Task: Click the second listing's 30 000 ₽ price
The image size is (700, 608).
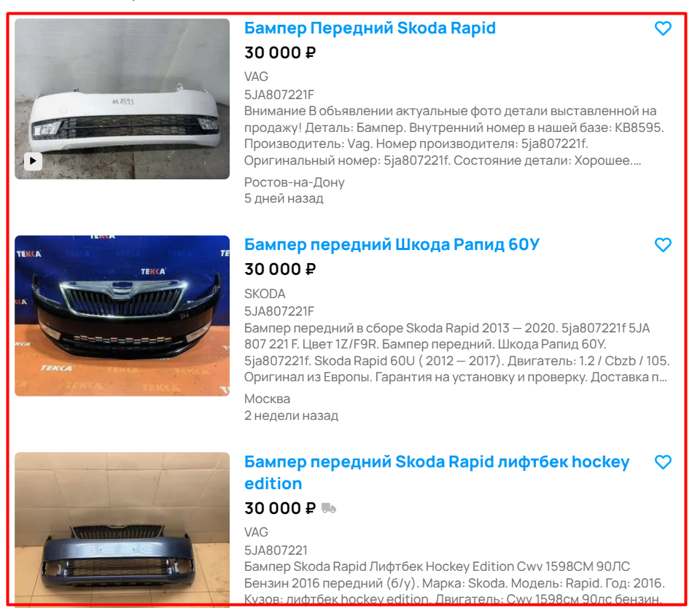Action: coord(280,269)
